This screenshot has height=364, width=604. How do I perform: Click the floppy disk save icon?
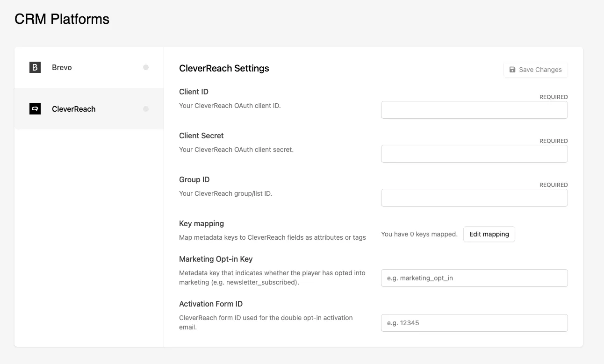coord(512,70)
